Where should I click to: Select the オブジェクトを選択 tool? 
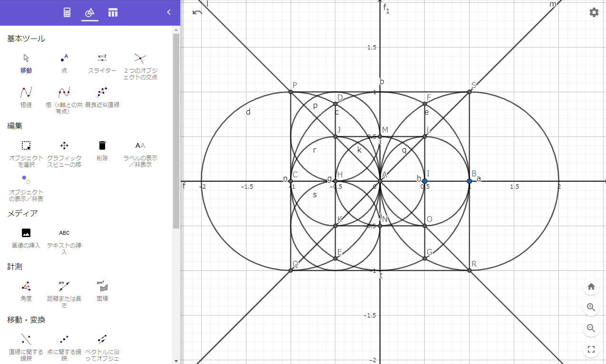[26, 154]
